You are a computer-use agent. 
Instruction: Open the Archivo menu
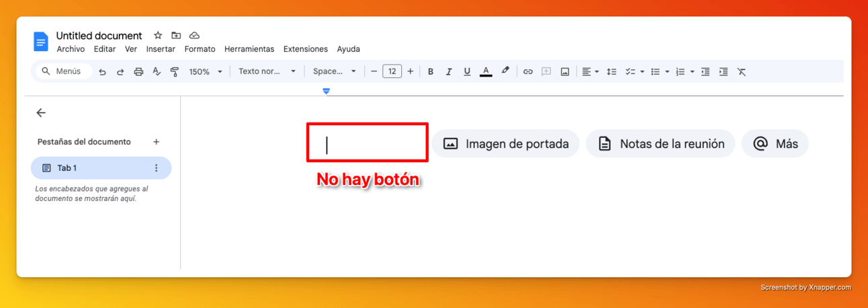pyautogui.click(x=71, y=49)
